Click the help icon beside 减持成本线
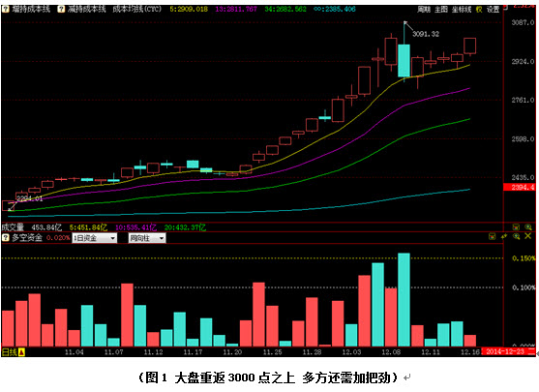The width and height of the screenshot is (539, 392). click(61, 9)
